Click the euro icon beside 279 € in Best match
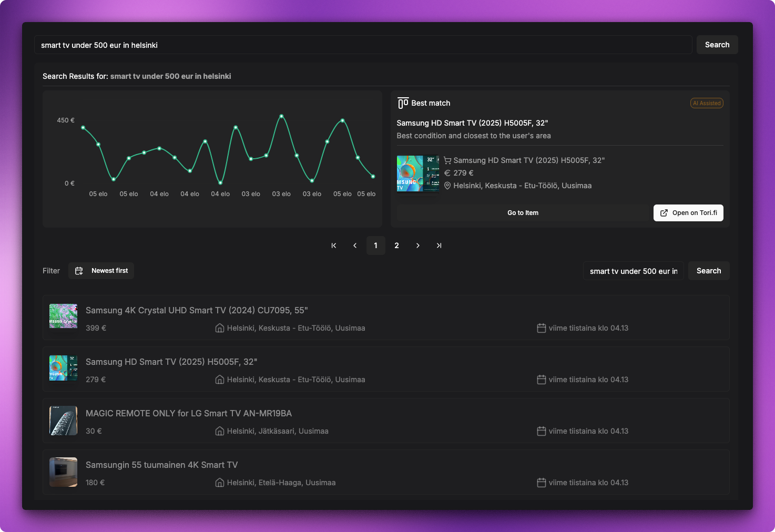Image resolution: width=775 pixels, height=532 pixels. 447,173
